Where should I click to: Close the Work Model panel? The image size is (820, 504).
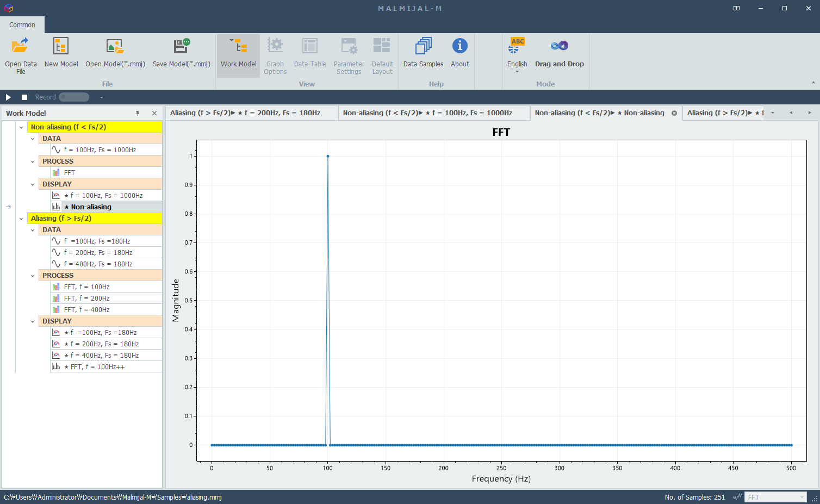(154, 113)
